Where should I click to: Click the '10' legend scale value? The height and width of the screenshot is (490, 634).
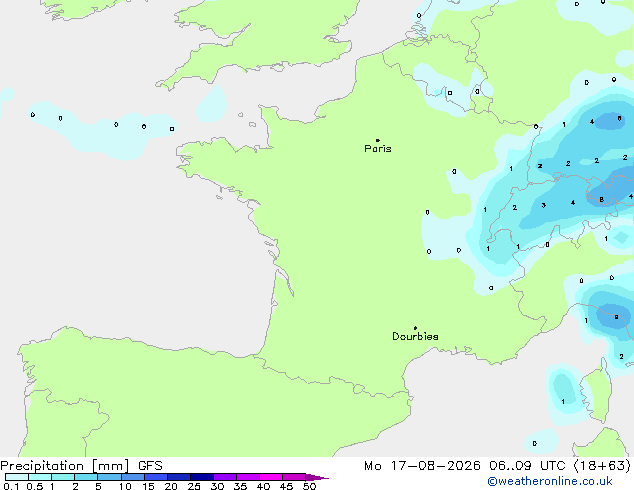click(125, 486)
